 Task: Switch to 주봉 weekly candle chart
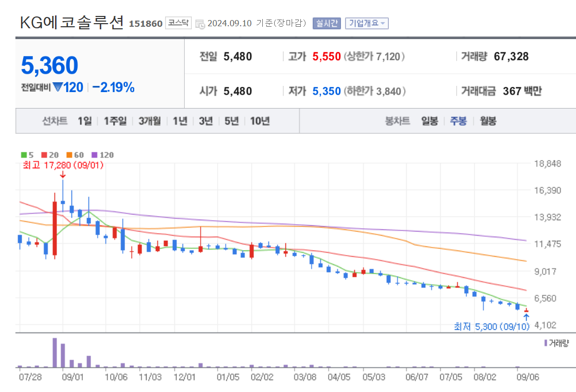click(458, 121)
